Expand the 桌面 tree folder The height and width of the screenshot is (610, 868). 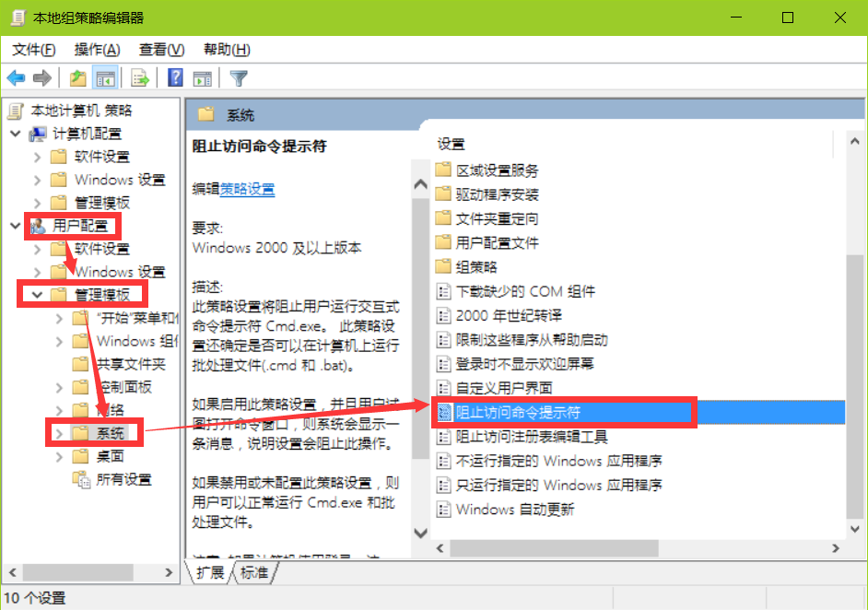click(59, 457)
